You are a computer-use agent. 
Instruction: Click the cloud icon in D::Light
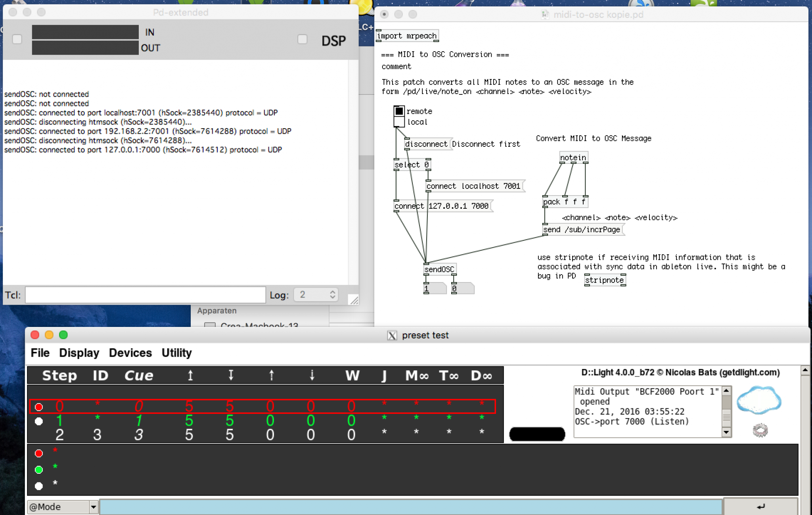758,401
